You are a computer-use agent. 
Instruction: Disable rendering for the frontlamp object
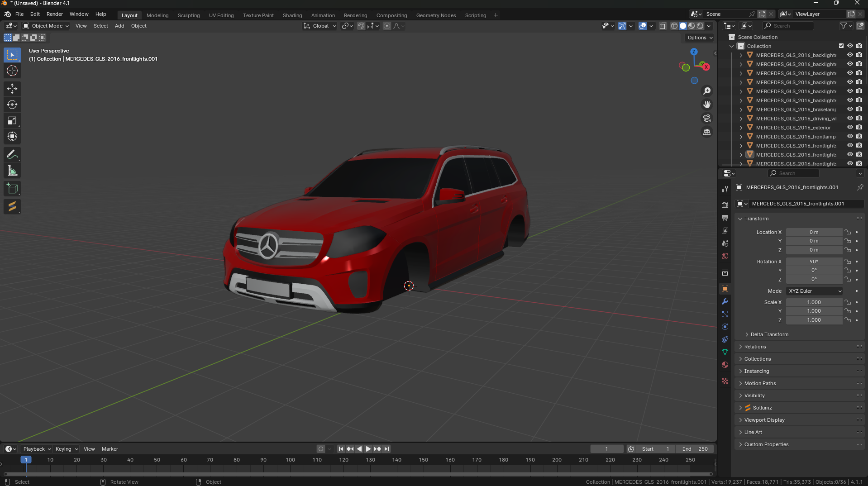(x=859, y=137)
